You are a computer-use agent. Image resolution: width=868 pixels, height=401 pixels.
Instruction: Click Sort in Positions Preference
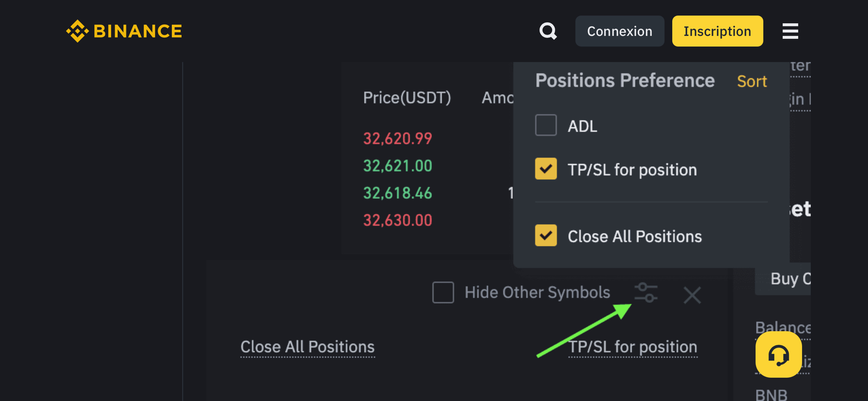pos(752,81)
